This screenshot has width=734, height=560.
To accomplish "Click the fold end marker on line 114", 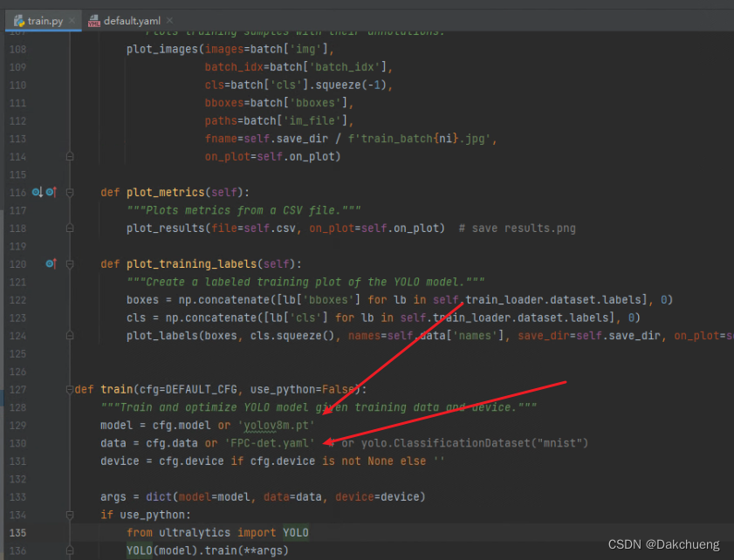I will tap(70, 156).
